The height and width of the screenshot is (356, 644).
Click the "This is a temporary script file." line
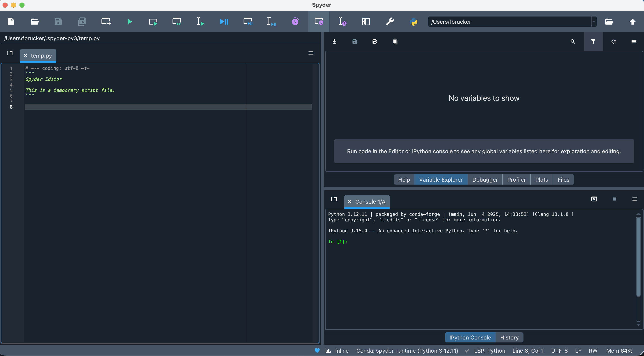(70, 90)
